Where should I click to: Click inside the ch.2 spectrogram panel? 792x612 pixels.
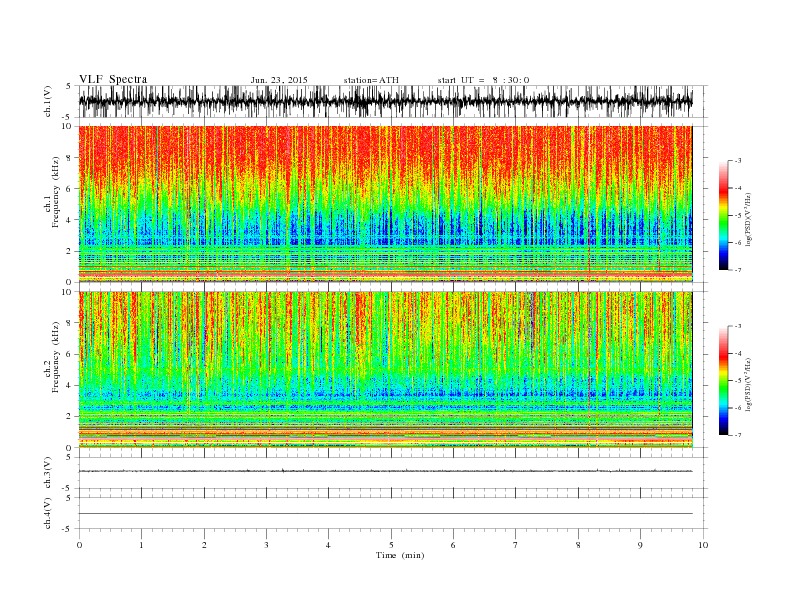pos(385,369)
